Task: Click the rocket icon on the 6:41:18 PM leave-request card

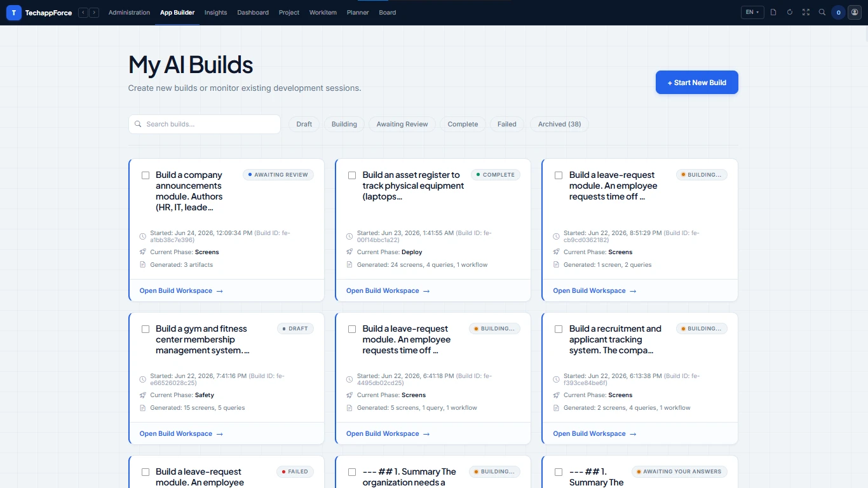Action: point(349,395)
